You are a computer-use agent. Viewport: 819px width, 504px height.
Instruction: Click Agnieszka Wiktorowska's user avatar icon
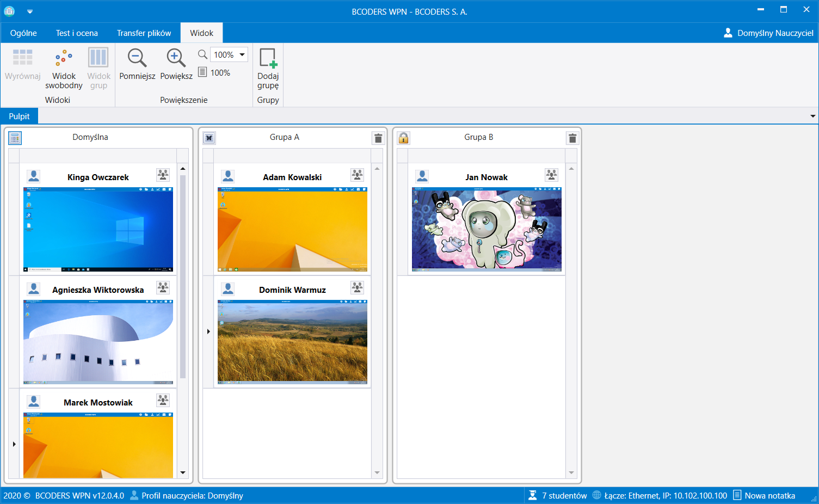click(x=34, y=288)
